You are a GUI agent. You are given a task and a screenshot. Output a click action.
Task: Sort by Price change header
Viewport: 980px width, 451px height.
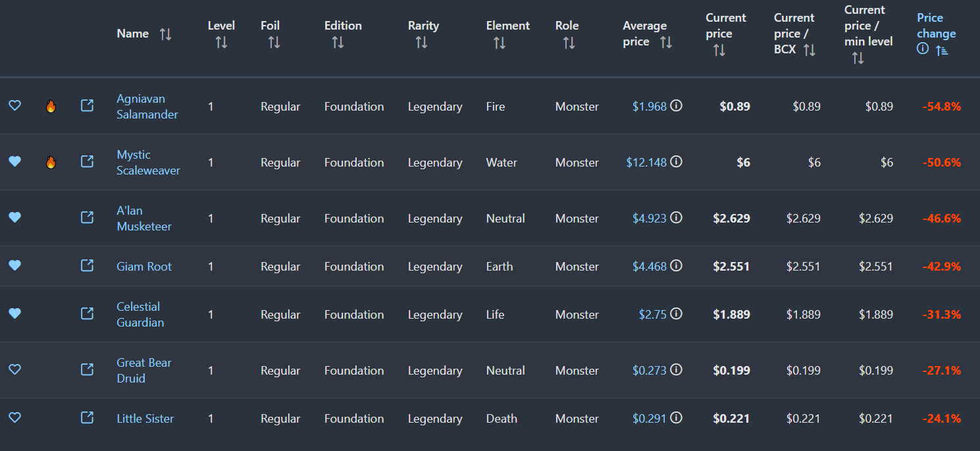coord(942,50)
